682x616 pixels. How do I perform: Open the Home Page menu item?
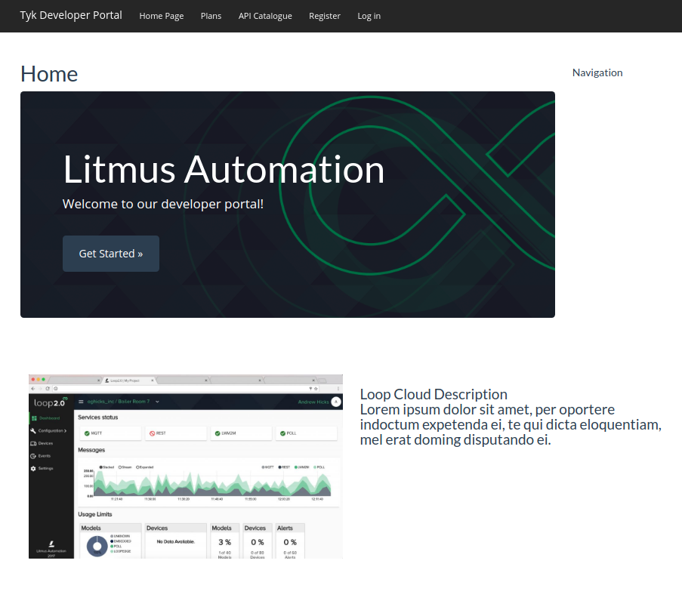[x=162, y=16]
